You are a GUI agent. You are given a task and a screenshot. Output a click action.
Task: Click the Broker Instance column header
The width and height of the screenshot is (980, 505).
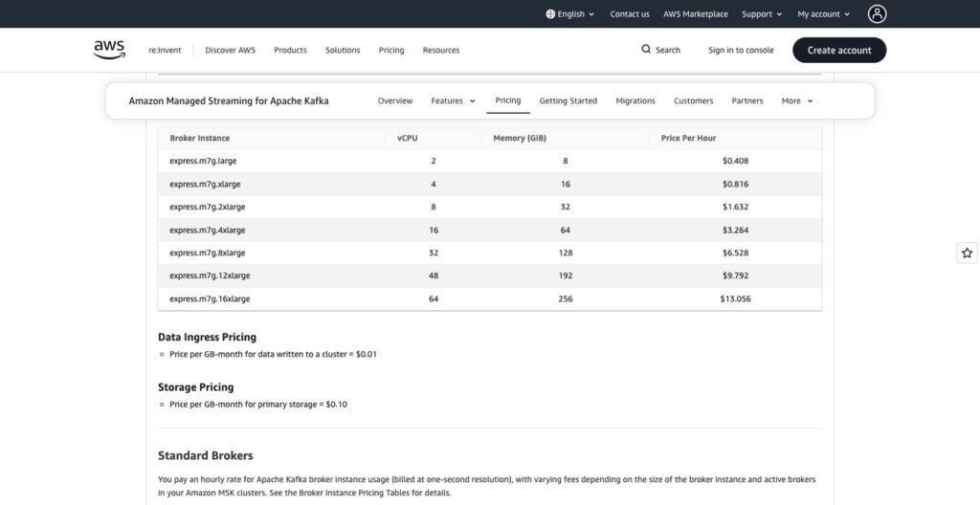pos(199,138)
